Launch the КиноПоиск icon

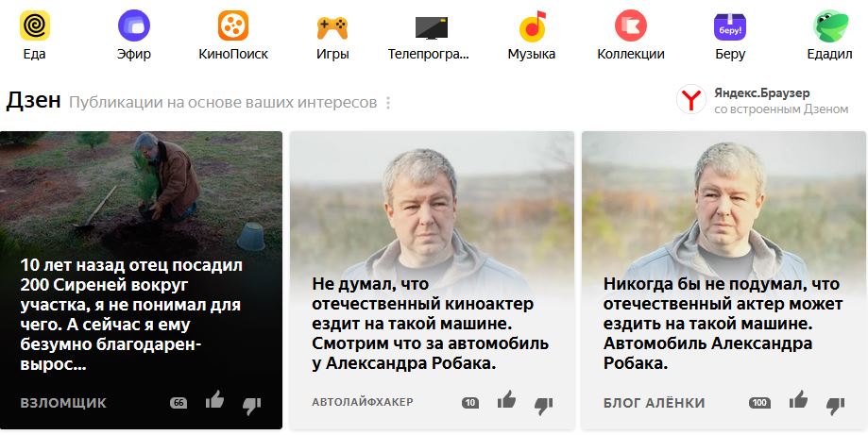(x=233, y=25)
